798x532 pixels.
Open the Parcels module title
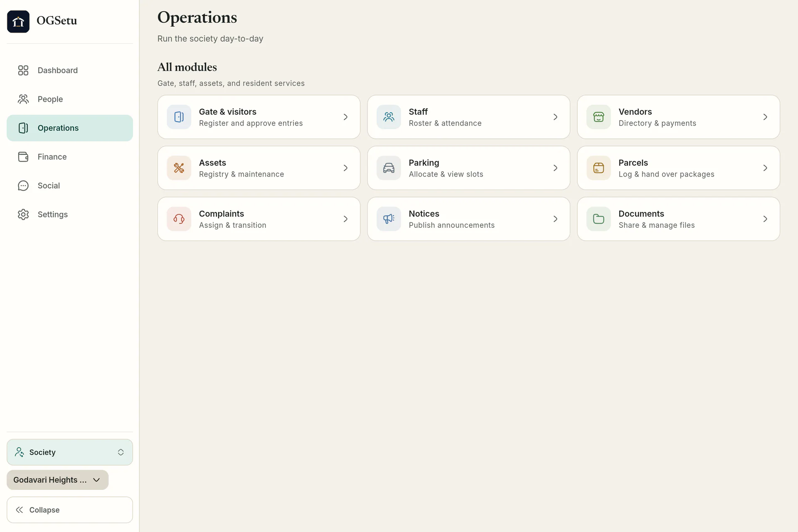(633, 163)
